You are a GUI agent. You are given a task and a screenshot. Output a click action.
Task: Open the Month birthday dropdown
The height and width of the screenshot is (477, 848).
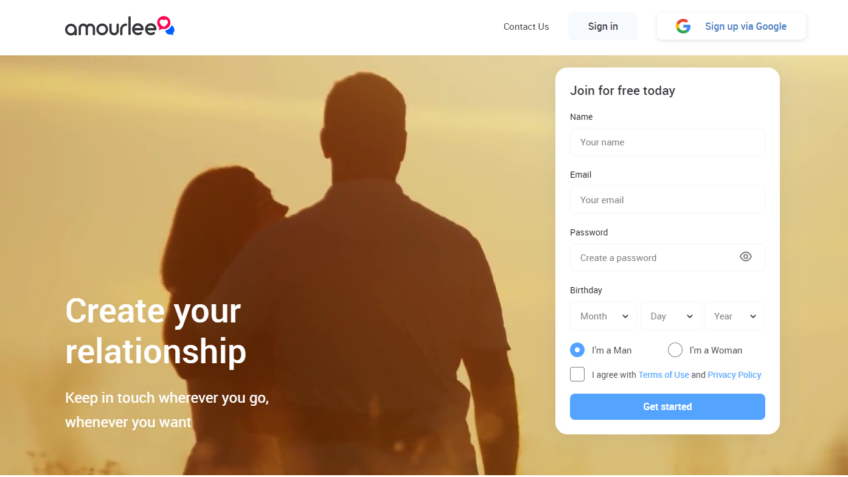pos(603,316)
